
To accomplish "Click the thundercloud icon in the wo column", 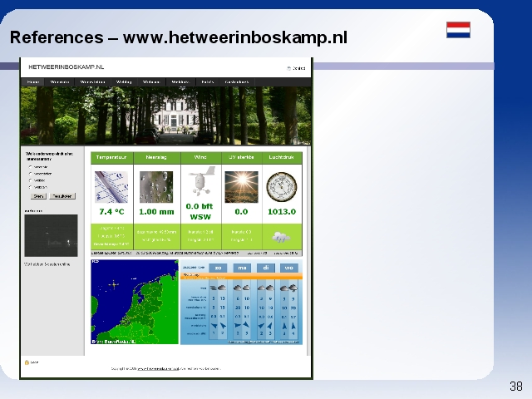I will coord(293,288).
